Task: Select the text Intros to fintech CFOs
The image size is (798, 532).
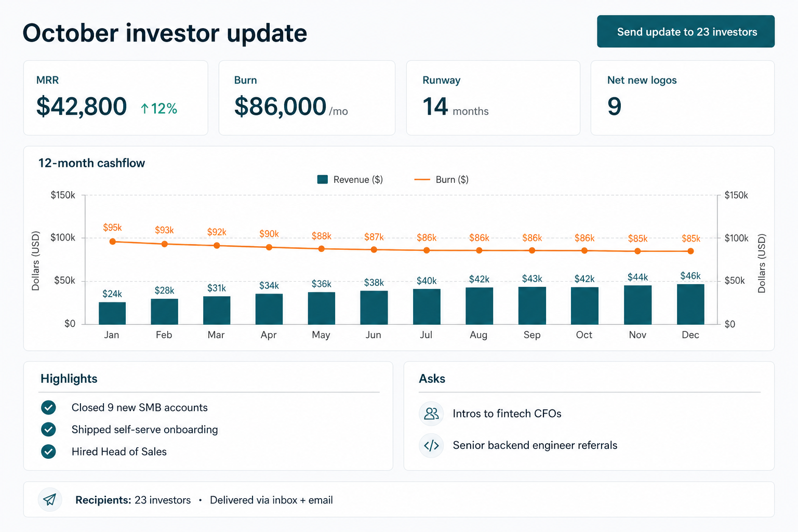Action: pos(507,414)
